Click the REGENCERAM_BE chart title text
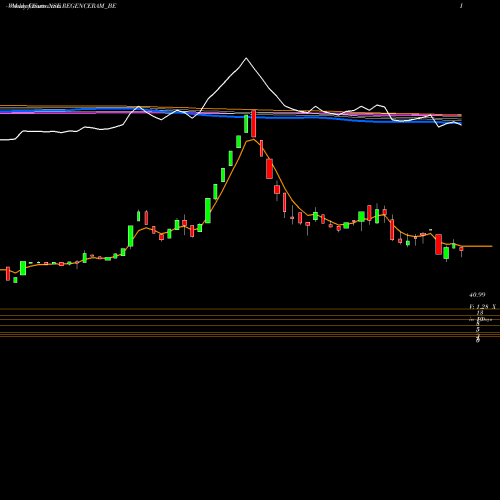This screenshot has height=500, width=500. tap(89, 6)
